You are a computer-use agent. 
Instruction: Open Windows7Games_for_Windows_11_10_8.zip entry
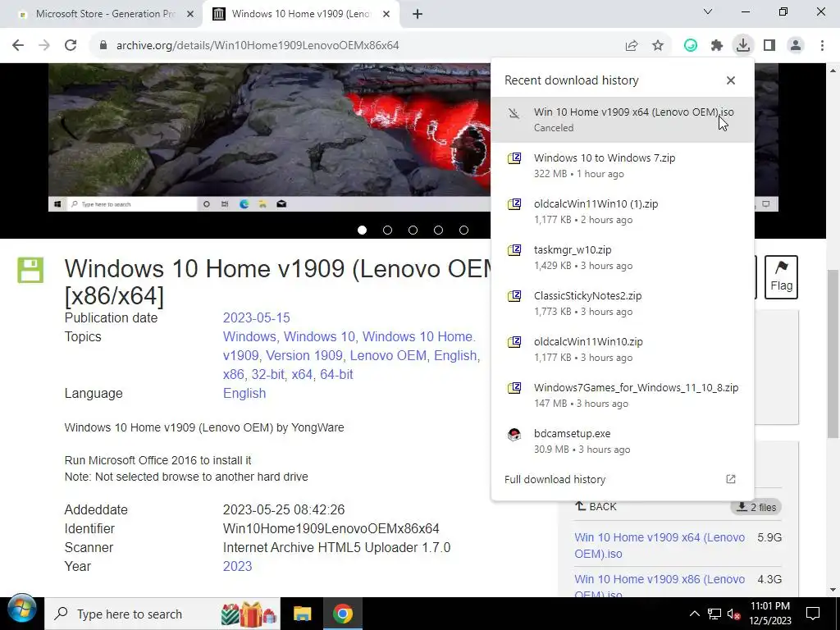pyautogui.click(x=623, y=395)
